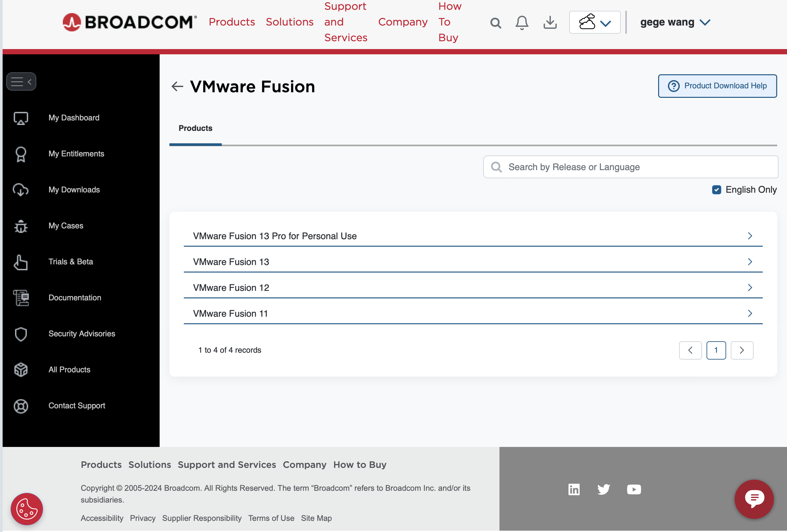Click the search input field
The width and height of the screenshot is (787, 532).
pos(630,166)
